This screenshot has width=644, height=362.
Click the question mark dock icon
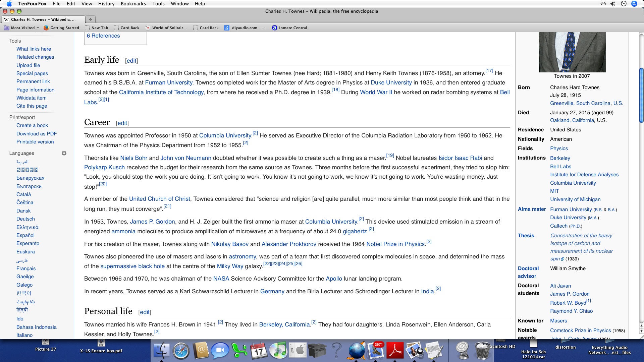point(336,351)
